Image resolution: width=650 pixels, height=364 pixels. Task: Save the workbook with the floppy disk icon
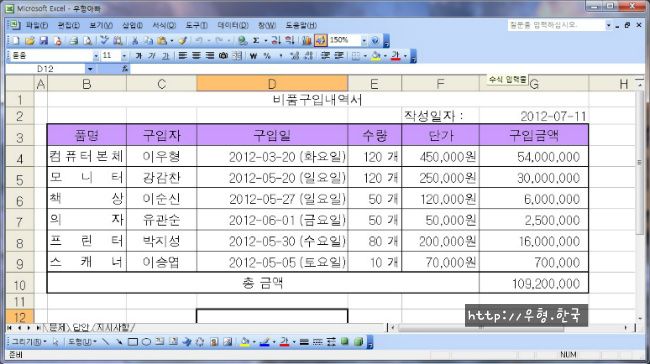[x=44, y=41]
